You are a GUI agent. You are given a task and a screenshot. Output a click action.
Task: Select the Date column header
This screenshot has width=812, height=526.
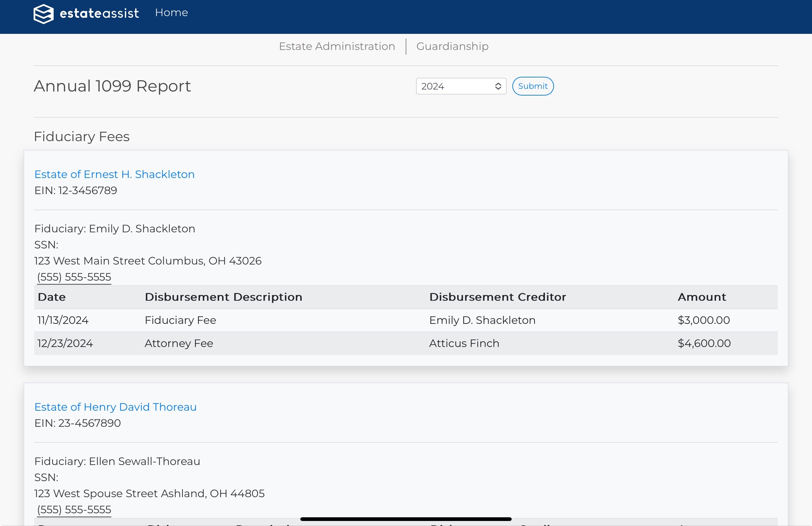click(x=52, y=297)
